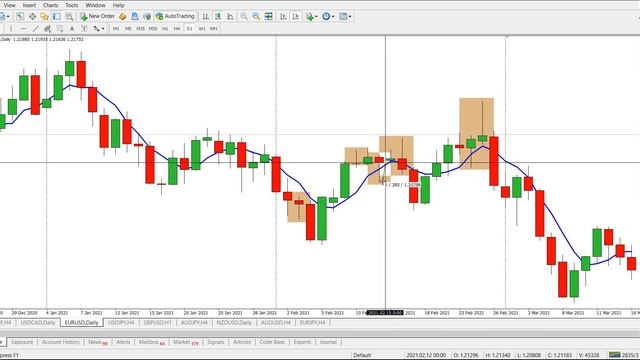Select the GBPUSD,H1 chart tab
Screen dimensions: 640x360
(157, 323)
